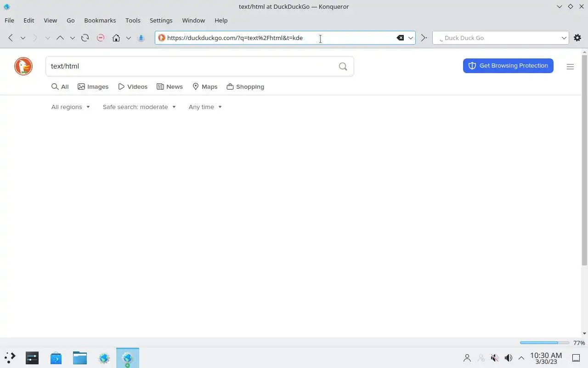Switch to Shopping results tab
The image size is (588, 368).
pyautogui.click(x=245, y=86)
